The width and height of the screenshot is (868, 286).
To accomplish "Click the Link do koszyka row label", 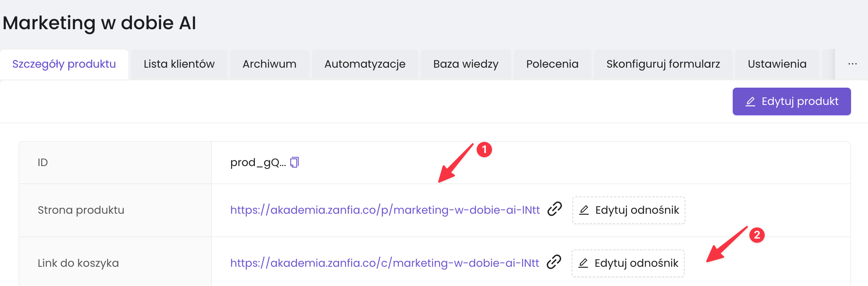I will point(78,263).
